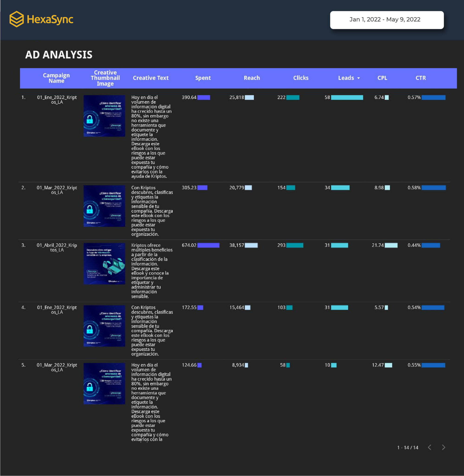Viewport: 464px width, 476px height.
Task: Click the Spent bar for row 3
Action: (208, 246)
